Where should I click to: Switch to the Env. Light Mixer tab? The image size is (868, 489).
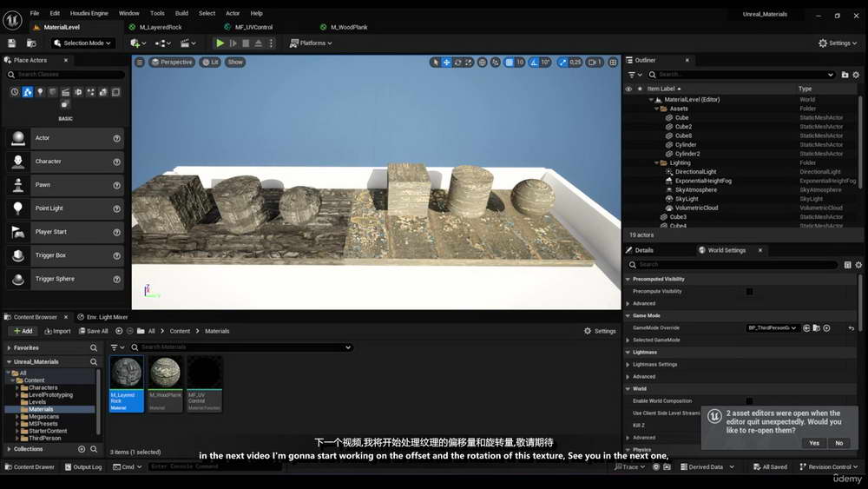102,317
